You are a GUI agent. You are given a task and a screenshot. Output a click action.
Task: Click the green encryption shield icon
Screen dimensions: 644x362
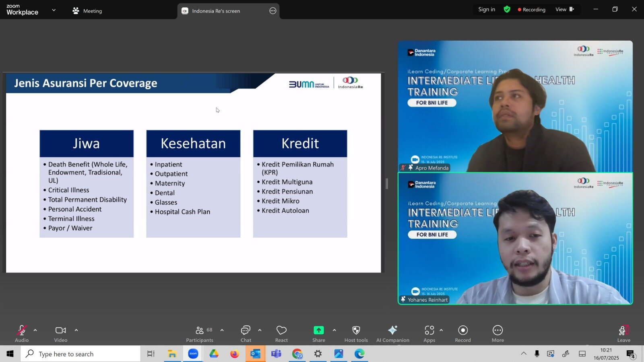(x=507, y=9)
